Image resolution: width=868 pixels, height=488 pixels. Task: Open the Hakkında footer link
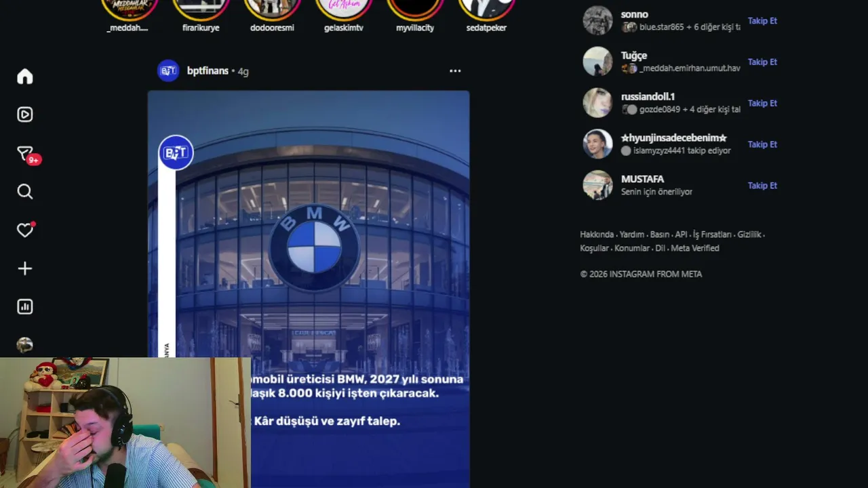pos(597,235)
